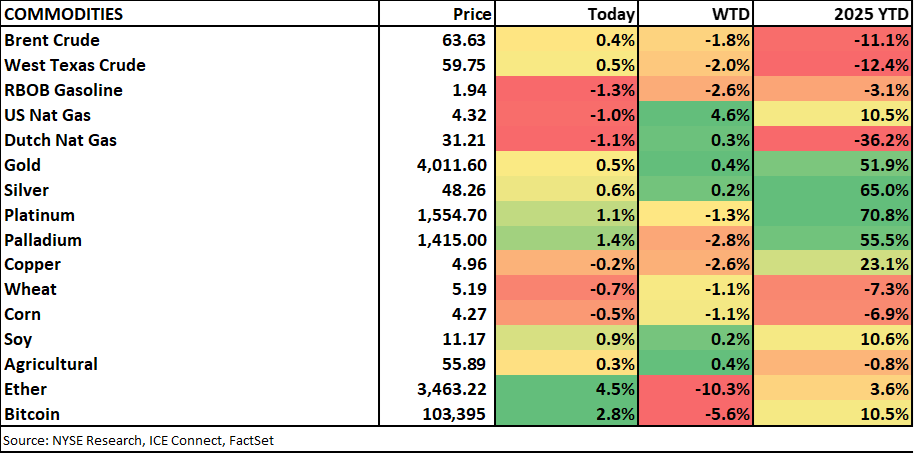Click the COMMODITIES header cell
Image resolution: width=914 pixels, height=454 pixels.
coord(64,14)
